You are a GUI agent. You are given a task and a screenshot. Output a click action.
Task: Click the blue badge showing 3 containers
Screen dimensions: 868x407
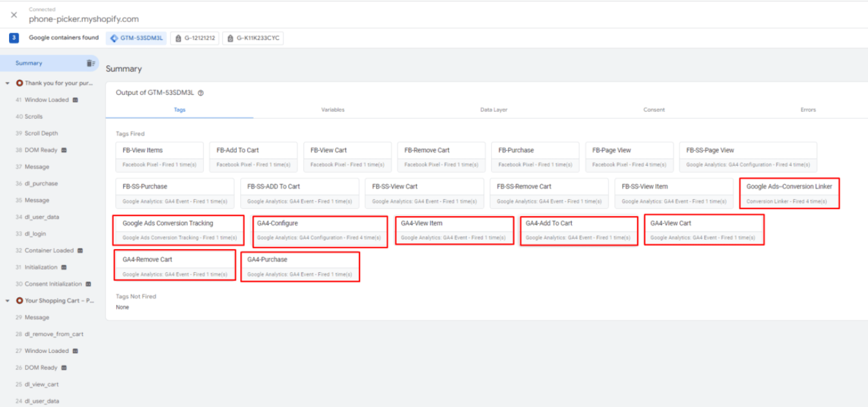coord(14,38)
